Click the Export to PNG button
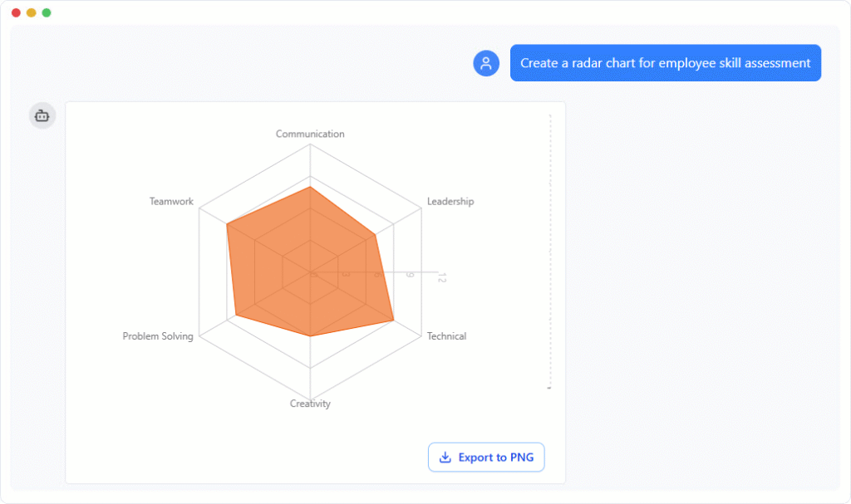Image resolution: width=851 pixels, height=504 pixels. point(486,458)
